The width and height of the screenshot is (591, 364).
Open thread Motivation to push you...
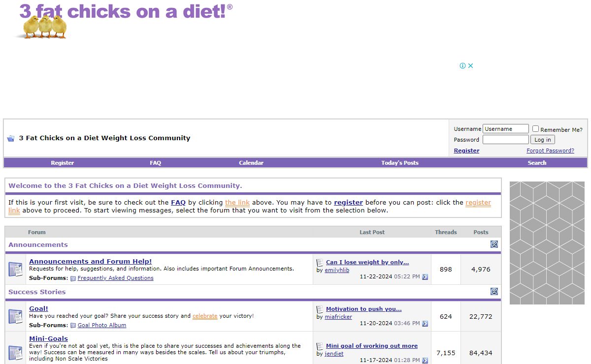pos(364,309)
